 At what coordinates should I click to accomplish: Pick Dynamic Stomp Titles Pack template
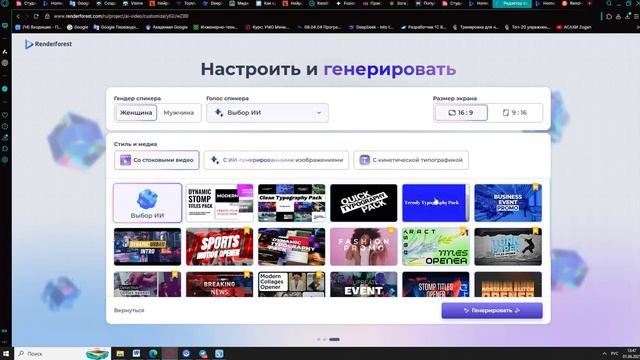click(x=220, y=203)
